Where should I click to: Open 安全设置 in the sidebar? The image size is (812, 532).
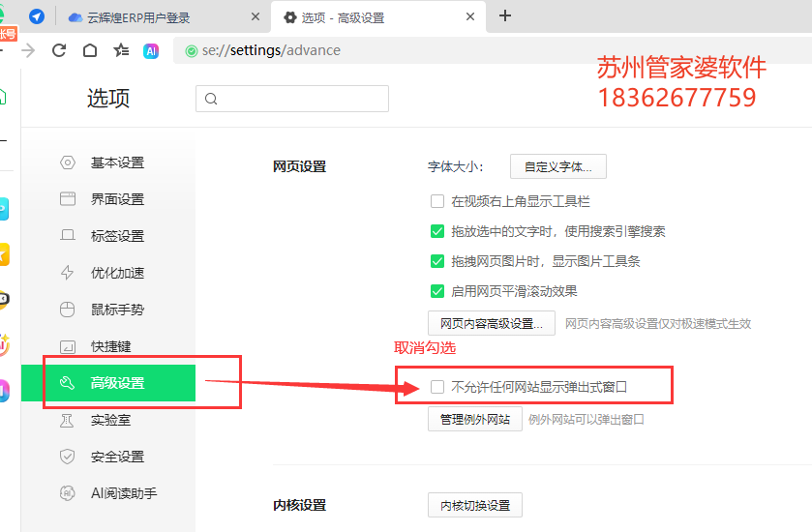coord(108,457)
